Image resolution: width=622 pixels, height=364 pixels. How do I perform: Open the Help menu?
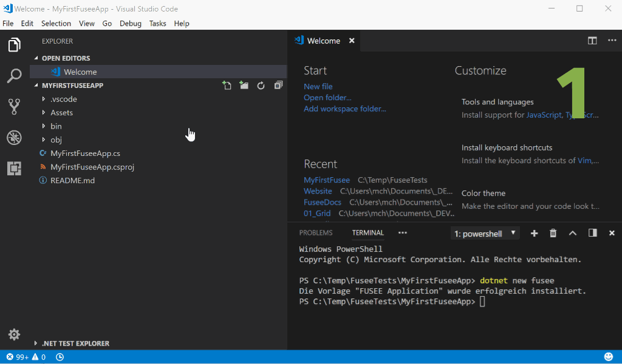(x=182, y=24)
